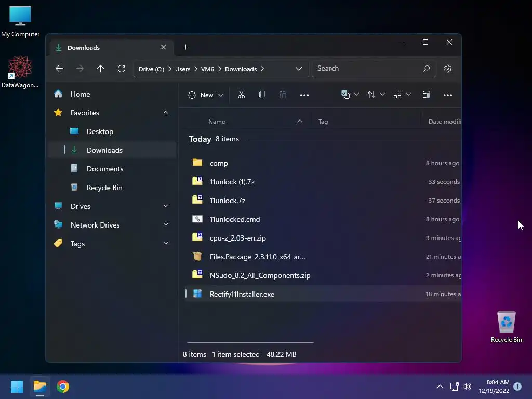
Task: Expand the Drives section
Action: pyautogui.click(x=166, y=206)
